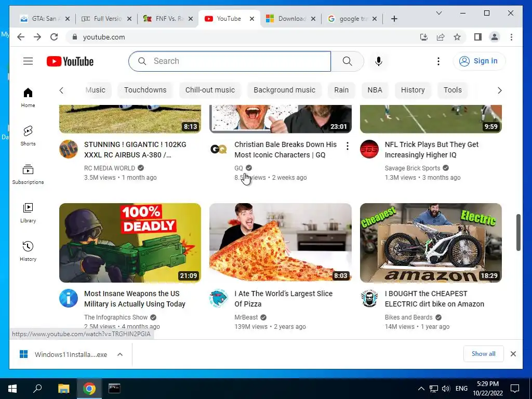Click the install app icon in address bar
Screen dimensions: 532x399
coord(424,37)
